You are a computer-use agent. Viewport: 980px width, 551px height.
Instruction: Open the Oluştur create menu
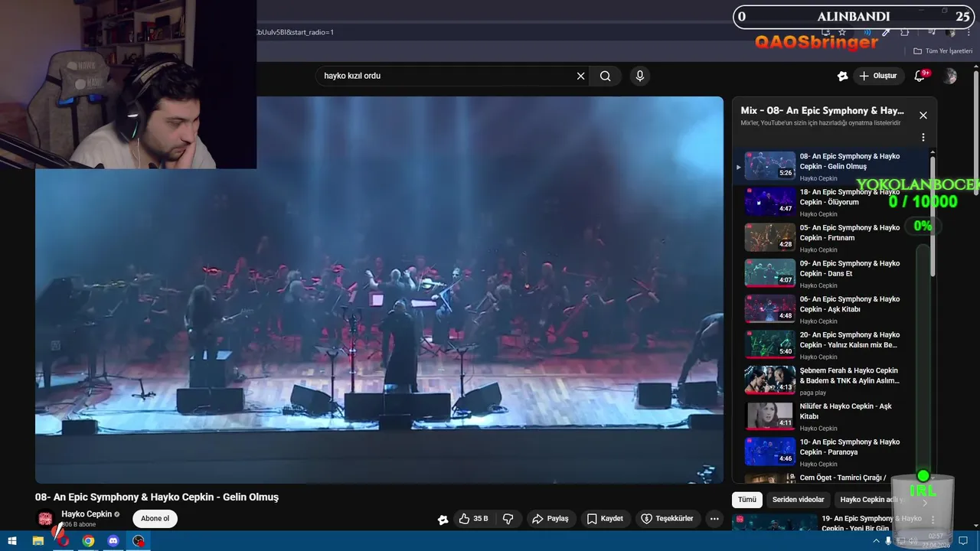coord(878,76)
